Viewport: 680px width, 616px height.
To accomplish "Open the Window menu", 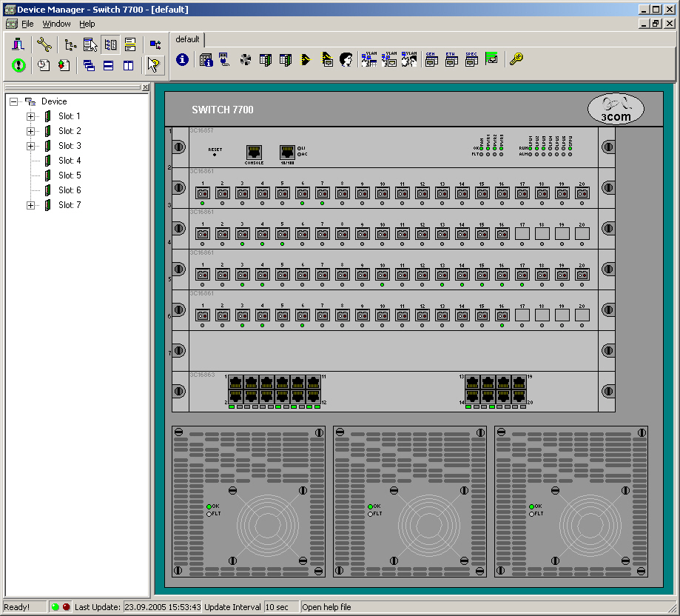I will tap(56, 24).
